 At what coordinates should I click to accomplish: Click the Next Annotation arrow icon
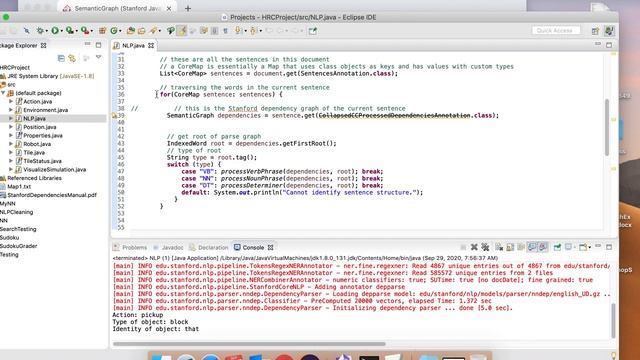click(x=238, y=31)
